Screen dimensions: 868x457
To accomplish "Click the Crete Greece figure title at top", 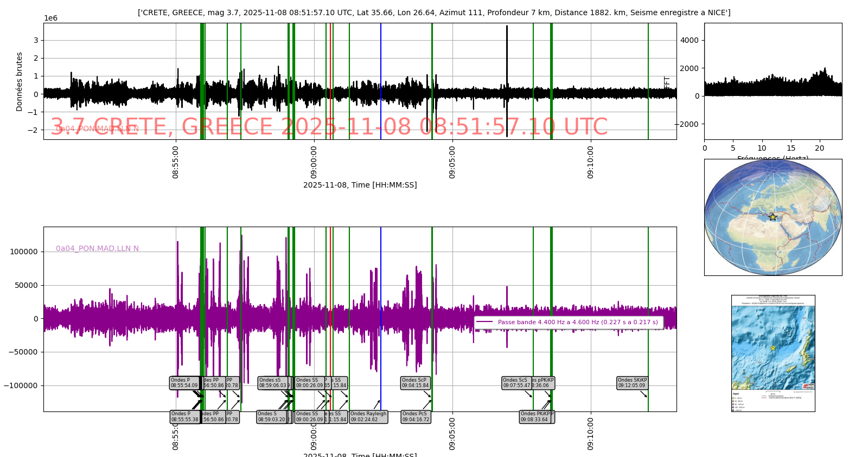I will tap(433, 12).
